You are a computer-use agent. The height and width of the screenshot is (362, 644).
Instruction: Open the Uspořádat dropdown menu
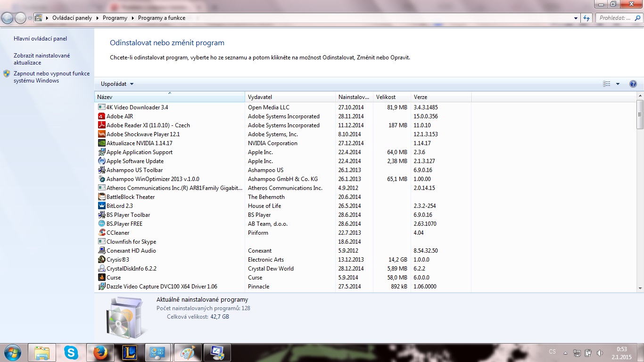pos(117,84)
